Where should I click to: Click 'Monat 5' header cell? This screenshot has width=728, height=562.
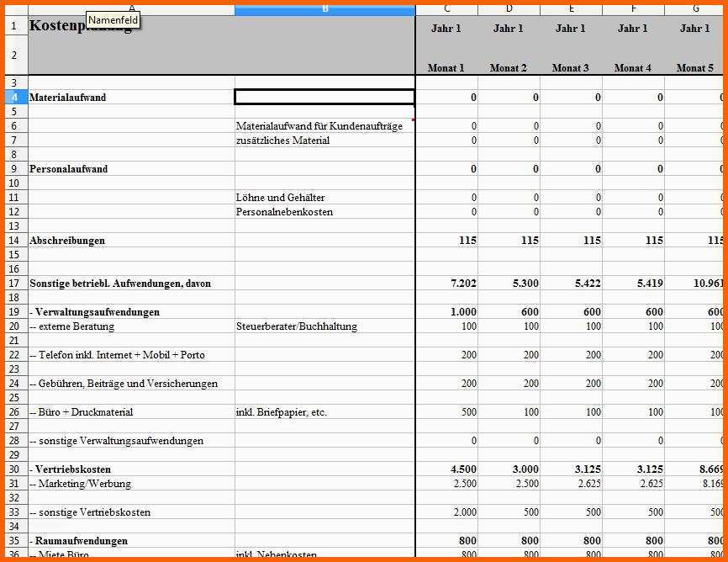694,56
